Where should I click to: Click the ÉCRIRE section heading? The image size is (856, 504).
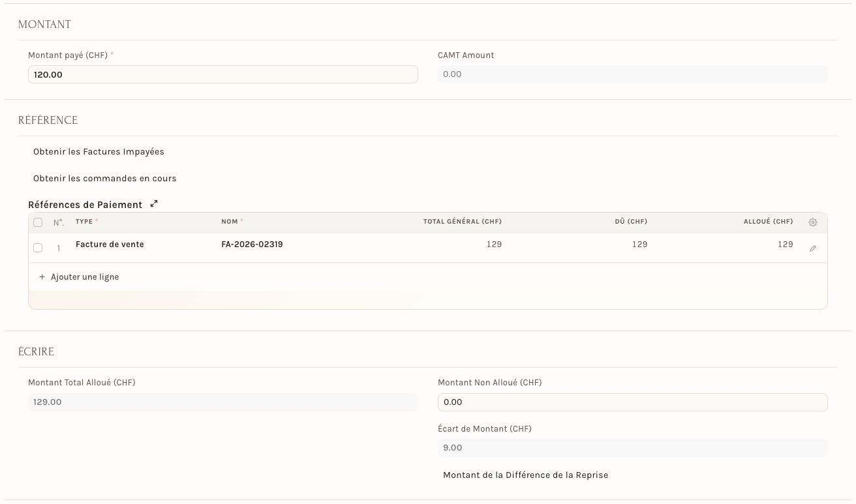click(36, 352)
